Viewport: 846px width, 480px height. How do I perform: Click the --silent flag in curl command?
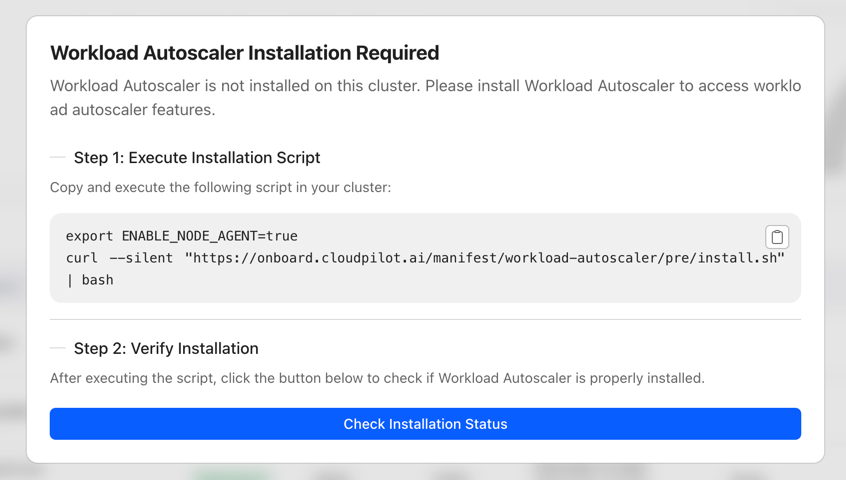[141, 258]
